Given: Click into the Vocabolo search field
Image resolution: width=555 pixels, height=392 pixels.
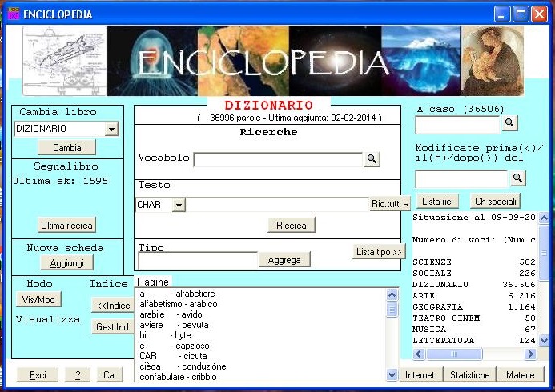Looking at the screenshot, I should tap(278, 159).
